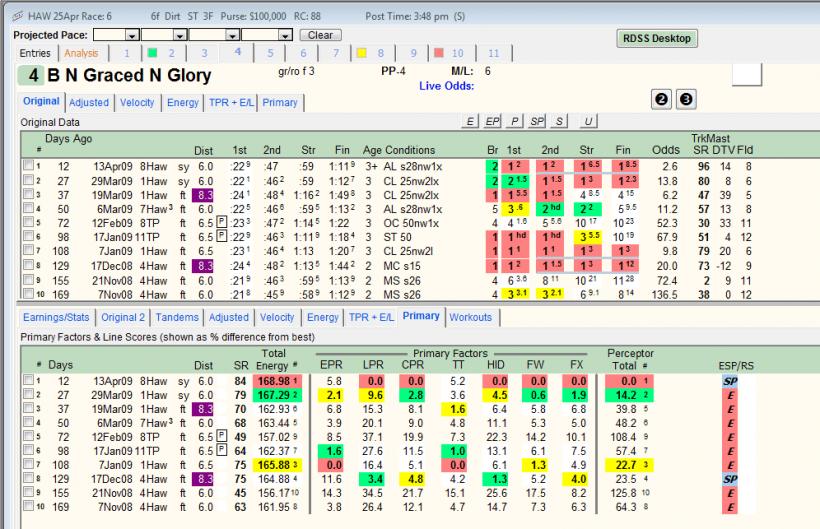Click the empty white box beside M/L
The image size is (820, 529).
coord(747,74)
